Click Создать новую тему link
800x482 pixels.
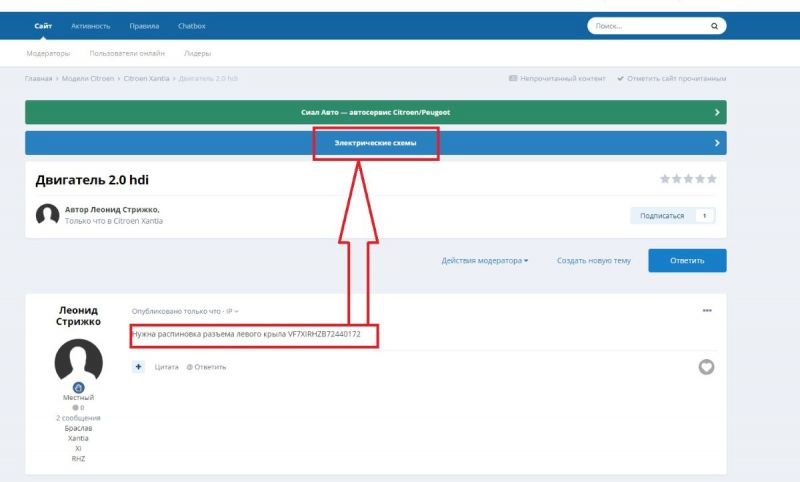pos(594,261)
